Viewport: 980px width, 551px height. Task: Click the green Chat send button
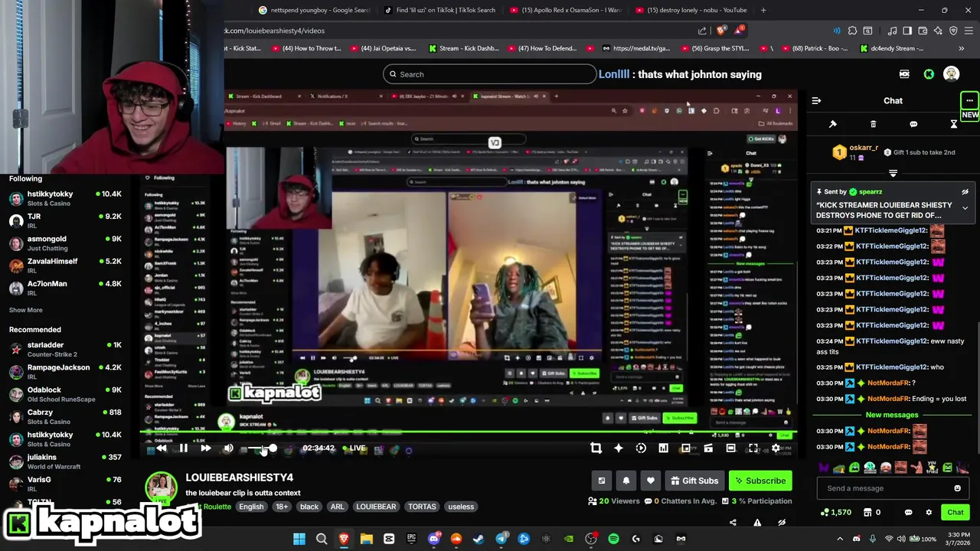(x=955, y=512)
